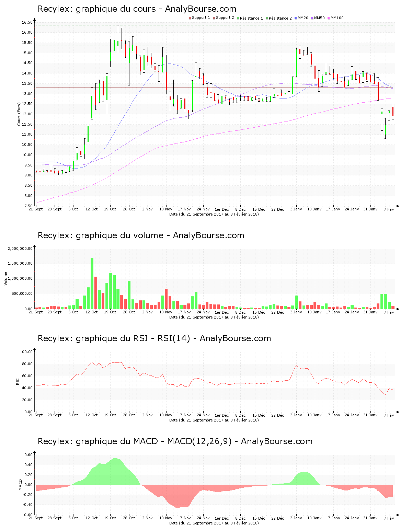
Task: Click the tallest green volume bar near 12 Oct
Action: (x=92, y=284)
